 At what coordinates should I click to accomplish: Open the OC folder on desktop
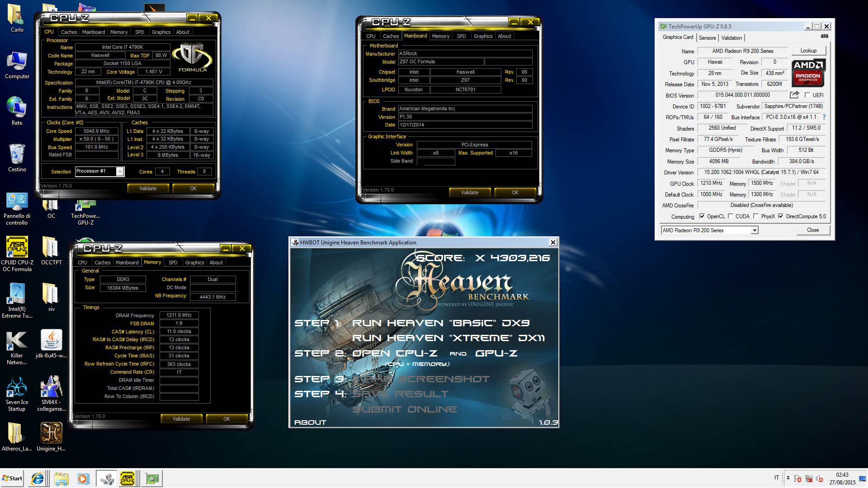click(51, 210)
